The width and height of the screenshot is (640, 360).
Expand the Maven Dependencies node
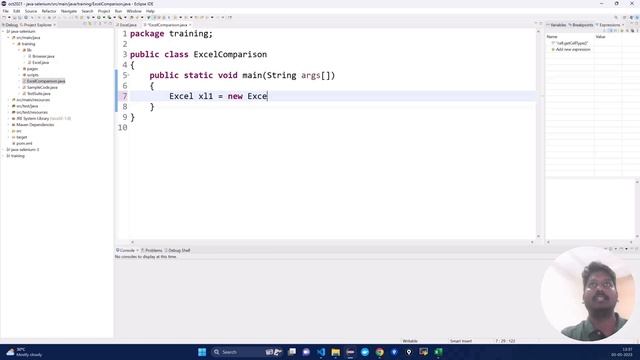pos(9,124)
